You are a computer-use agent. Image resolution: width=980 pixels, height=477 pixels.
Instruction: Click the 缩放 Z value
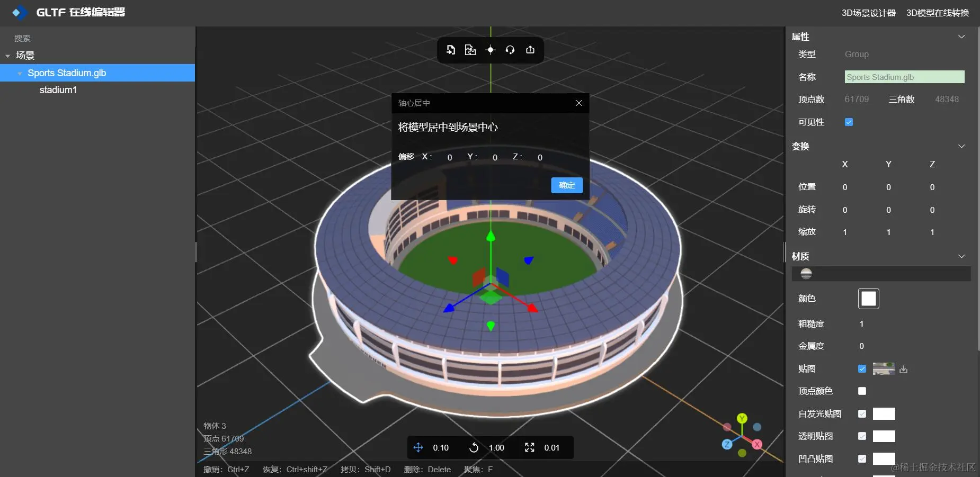pyautogui.click(x=932, y=232)
